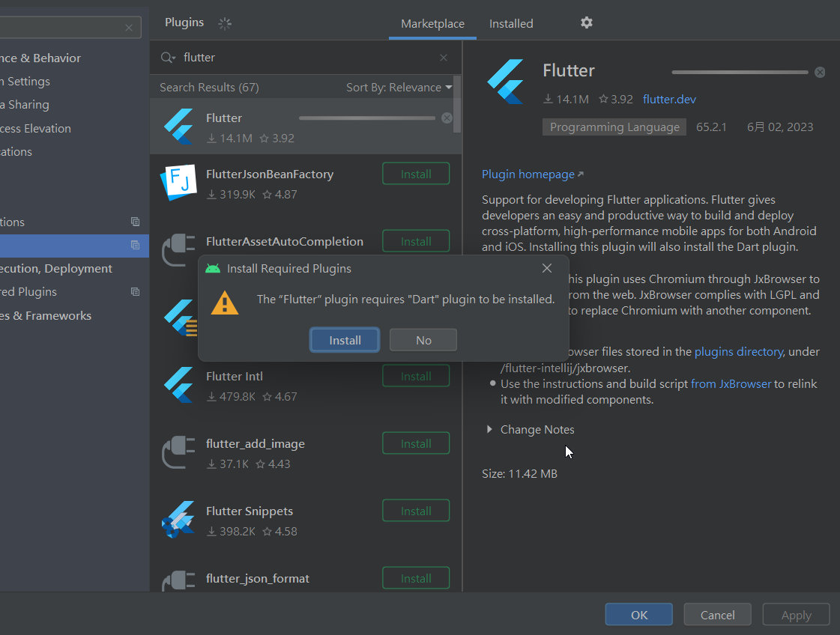Image resolution: width=840 pixels, height=635 pixels.
Task: Open the flutter.dev link
Action: 669,99
